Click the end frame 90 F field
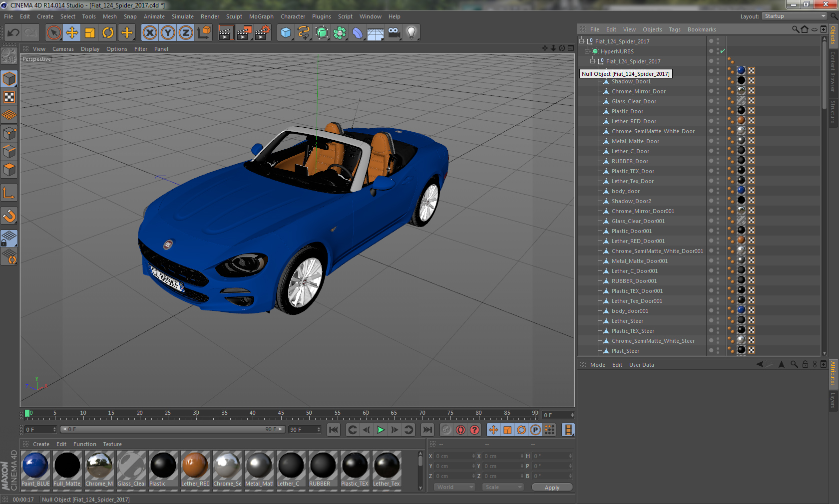 (305, 430)
